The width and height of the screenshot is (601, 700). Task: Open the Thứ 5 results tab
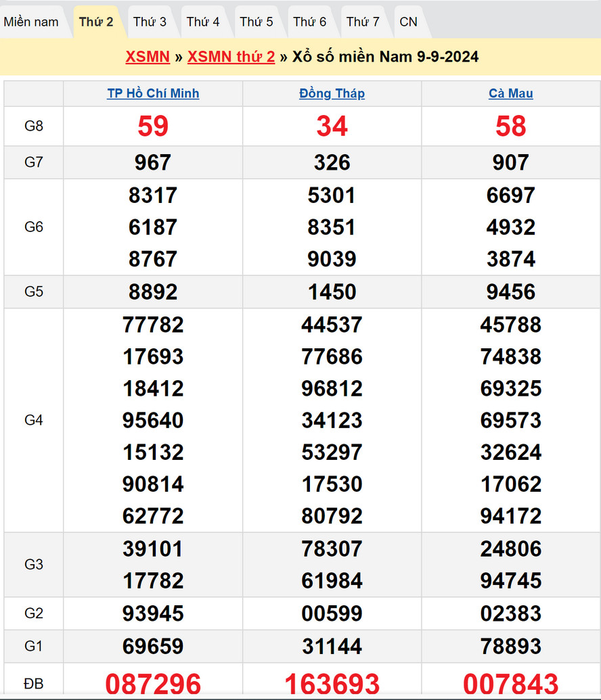pyautogui.click(x=257, y=22)
